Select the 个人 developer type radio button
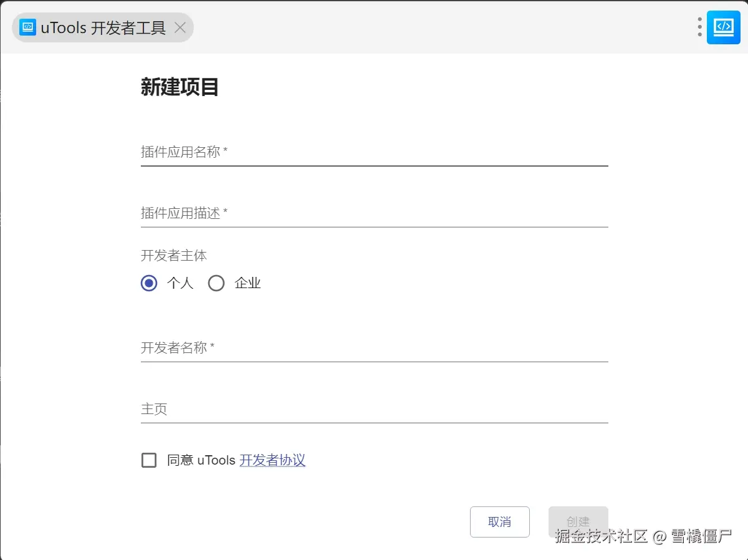 (x=148, y=283)
